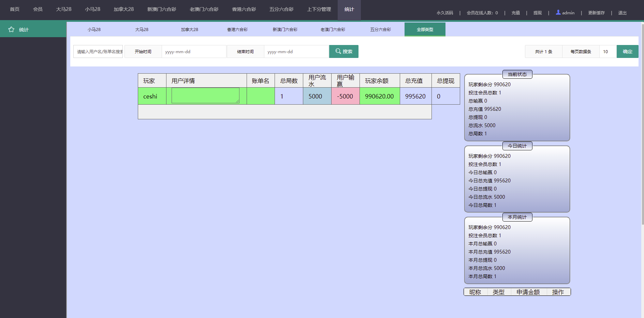Click the 确定 button
Screen dimensions: 644x318
627,51
